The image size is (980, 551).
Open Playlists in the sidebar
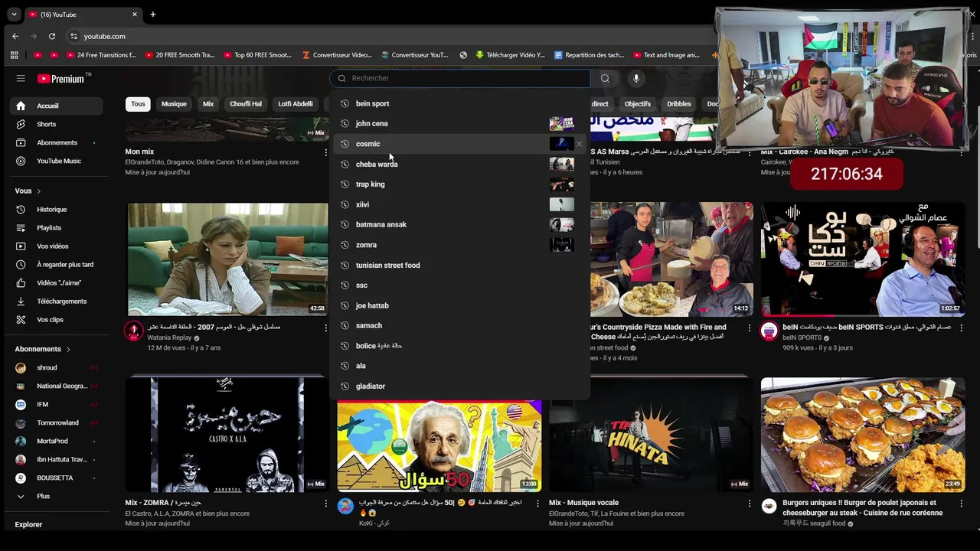click(x=57, y=227)
